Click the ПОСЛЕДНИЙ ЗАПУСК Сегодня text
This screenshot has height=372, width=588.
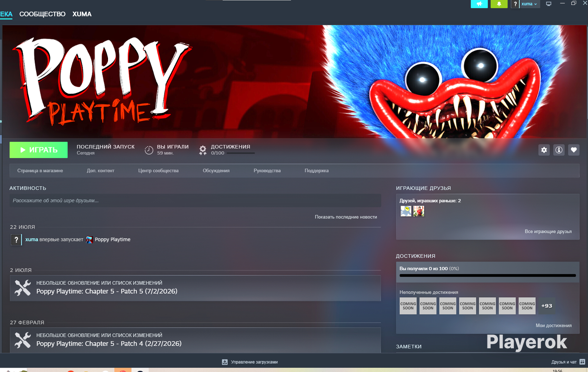tap(106, 150)
